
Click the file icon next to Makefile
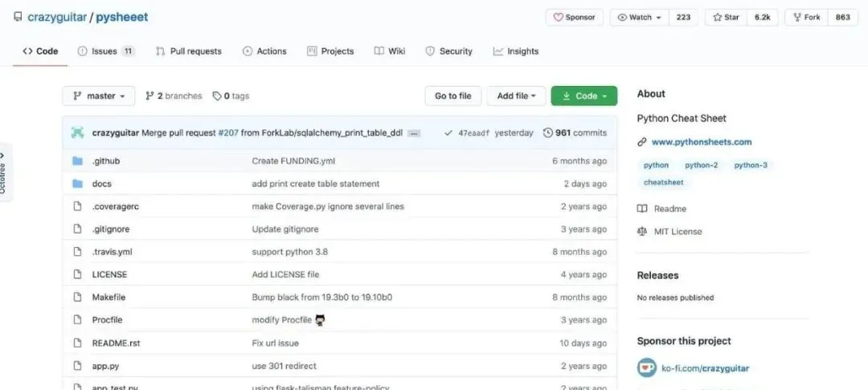77,297
